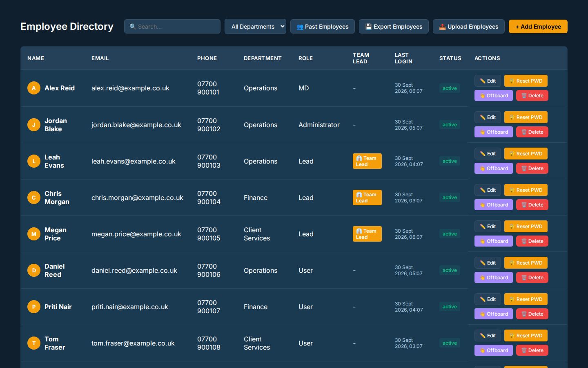Click Jordan Blake's avatar circle

34,125
